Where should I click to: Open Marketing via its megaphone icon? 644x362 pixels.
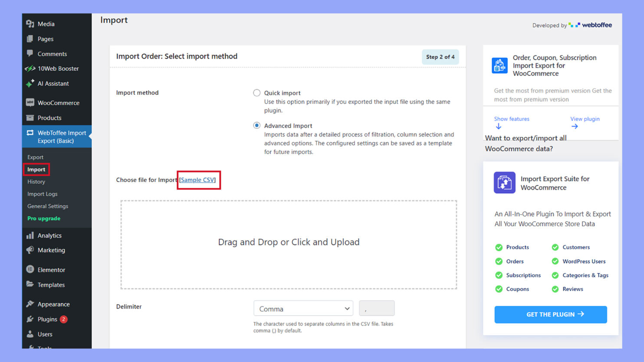point(30,250)
